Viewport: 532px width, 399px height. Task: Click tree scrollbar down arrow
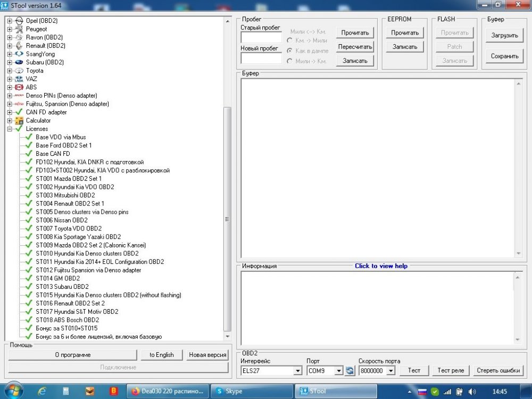[x=227, y=337]
